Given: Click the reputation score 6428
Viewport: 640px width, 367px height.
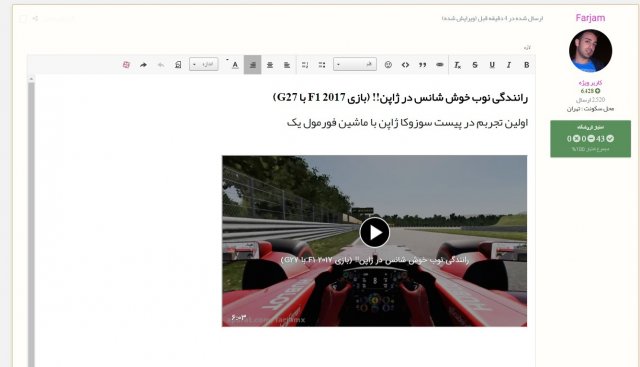Looking at the screenshot, I should coord(590,91).
